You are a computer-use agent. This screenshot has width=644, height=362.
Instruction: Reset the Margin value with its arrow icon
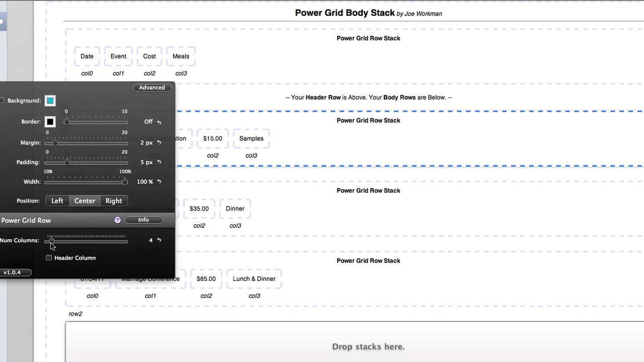point(159,143)
